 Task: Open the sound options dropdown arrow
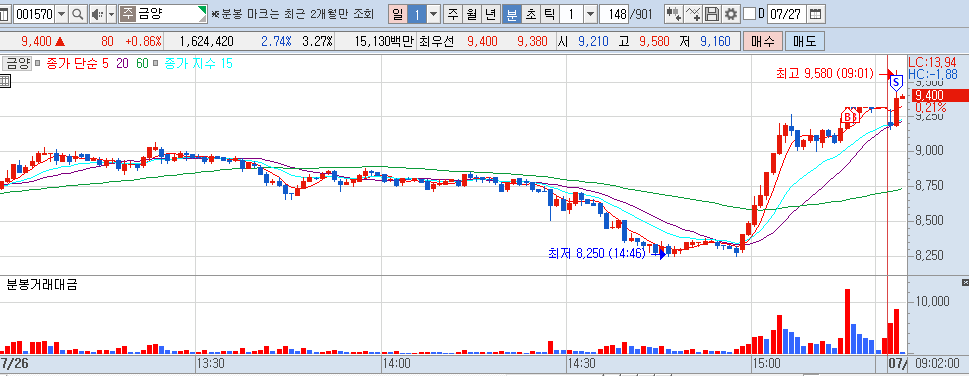(111, 14)
